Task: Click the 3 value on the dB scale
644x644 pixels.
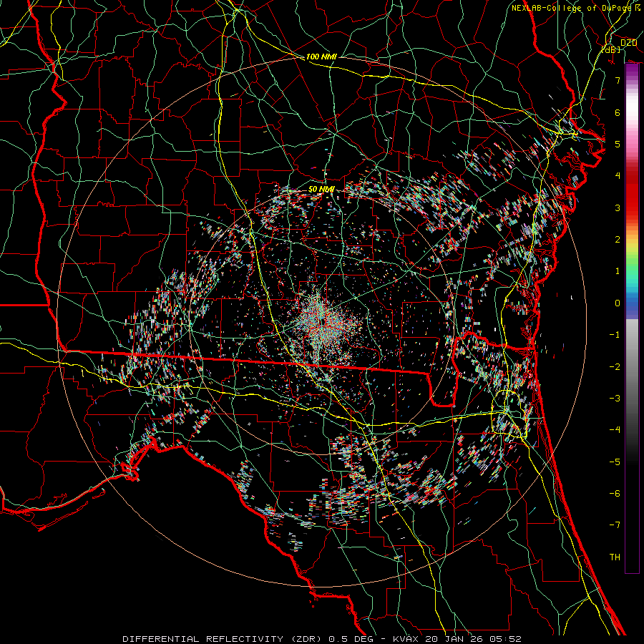Action: tap(616, 208)
